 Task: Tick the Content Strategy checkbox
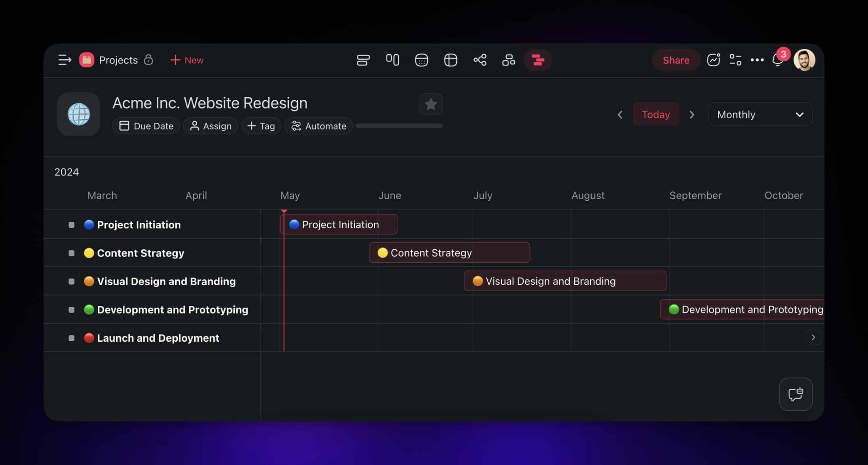[71, 253]
